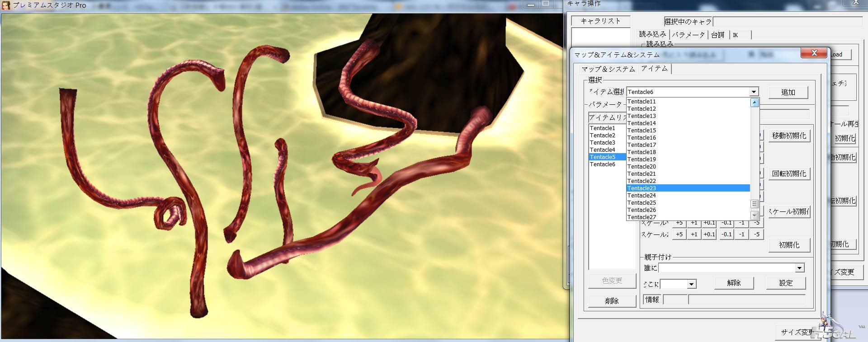The width and height of the screenshot is (868, 342).
Task: Click the 初期化 button below scale controls
Action: point(789,245)
